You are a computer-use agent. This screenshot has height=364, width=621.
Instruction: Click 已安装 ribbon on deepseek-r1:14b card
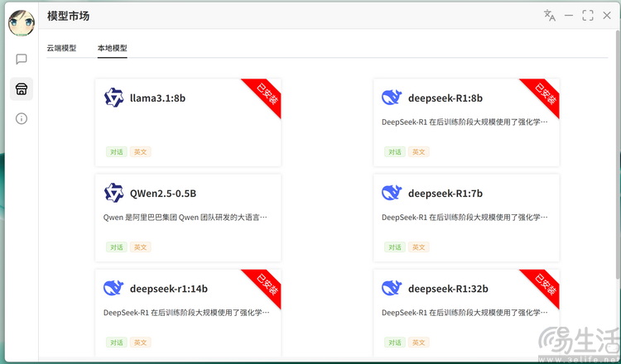pyautogui.click(x=267, y=285)
